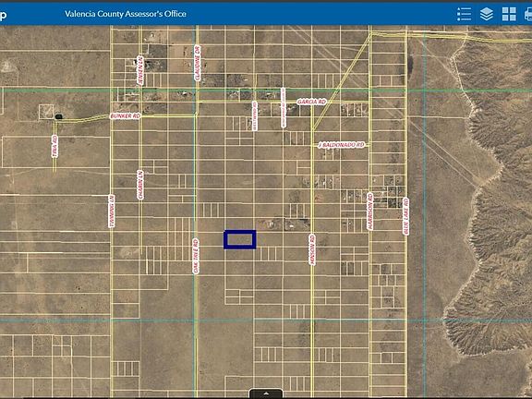532x399 pixels.
Task: Click the TIWA RD road label
Action: pyautogui.click(x=54, y=147)
